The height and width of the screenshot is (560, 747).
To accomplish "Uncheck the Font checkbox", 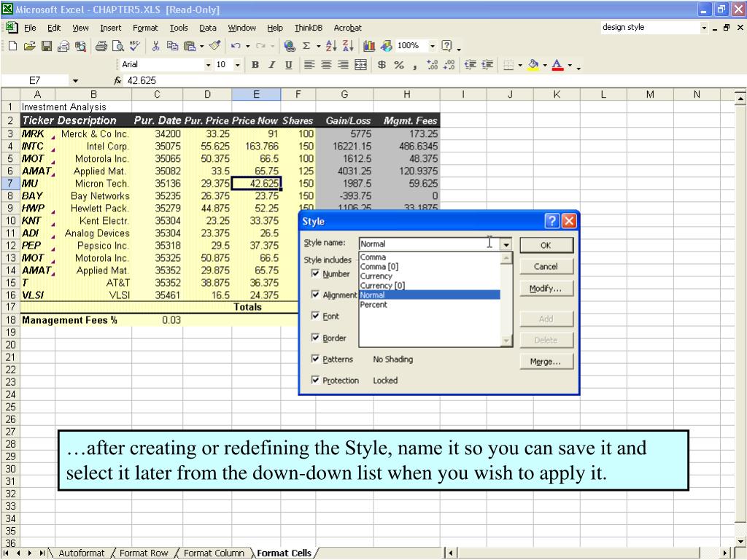I will click(315, 316).
